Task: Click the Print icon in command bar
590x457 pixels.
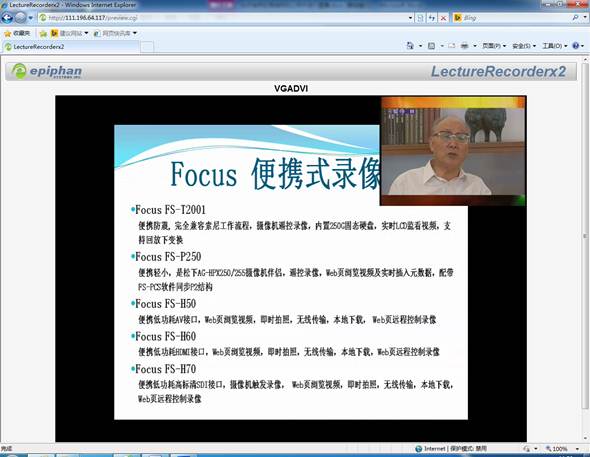Action: click(465, 46)
